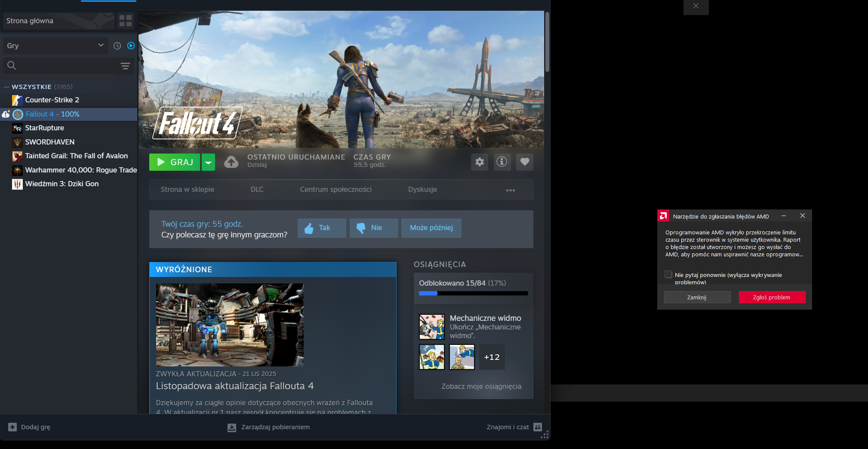The height and width of the screenshot is (449, 868).
Task: Click the AMD logo in dialog title
Action: click(x=663, y=216)
